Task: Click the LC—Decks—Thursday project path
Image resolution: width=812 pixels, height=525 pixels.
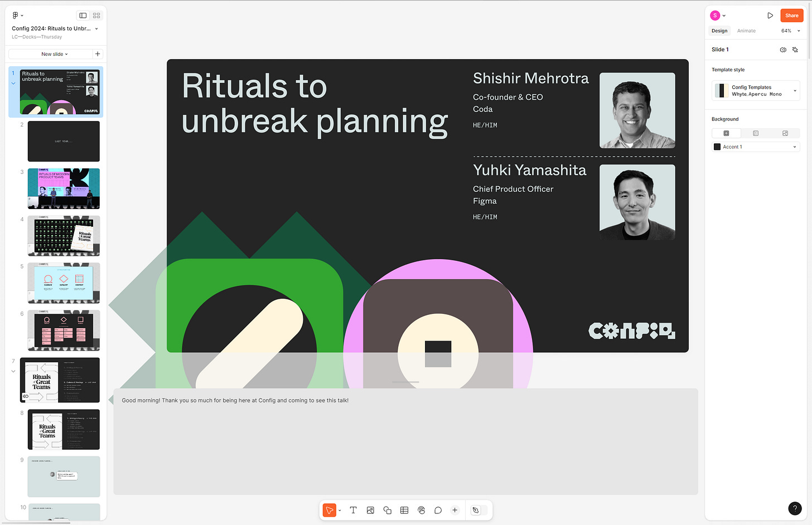Action: pyautogui.click(x=37, y=37)
